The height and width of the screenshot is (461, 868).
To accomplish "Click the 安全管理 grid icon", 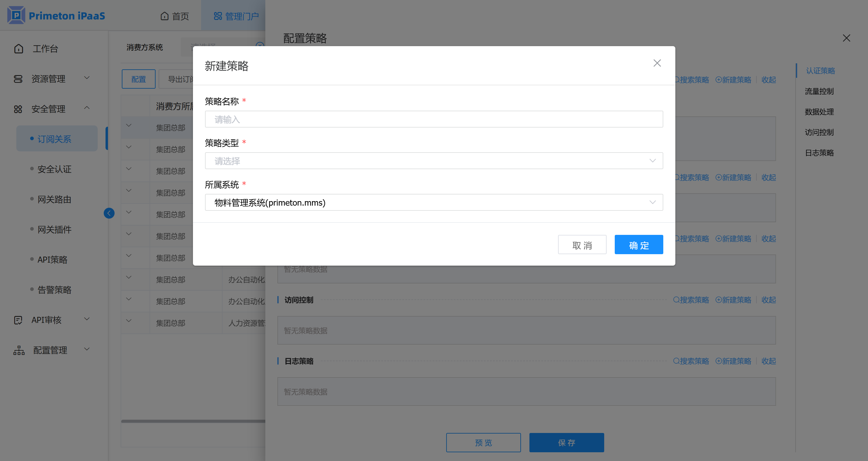I will (18, 109).
